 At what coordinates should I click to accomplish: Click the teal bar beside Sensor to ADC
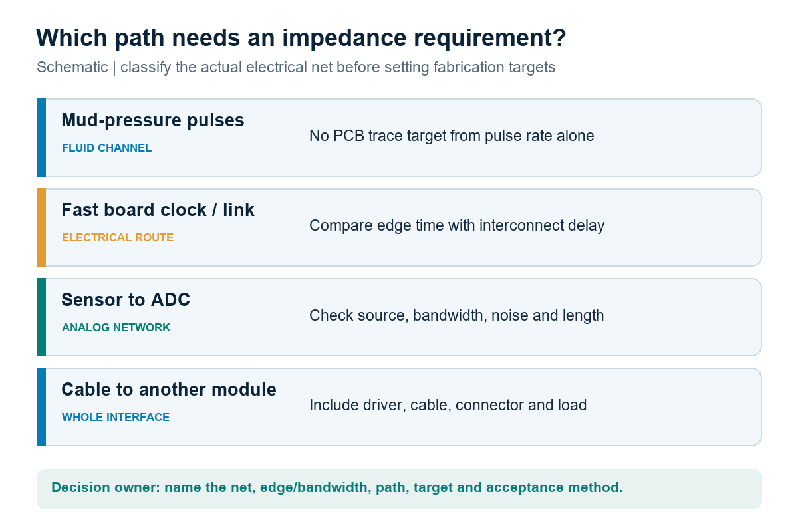(41, 317)
